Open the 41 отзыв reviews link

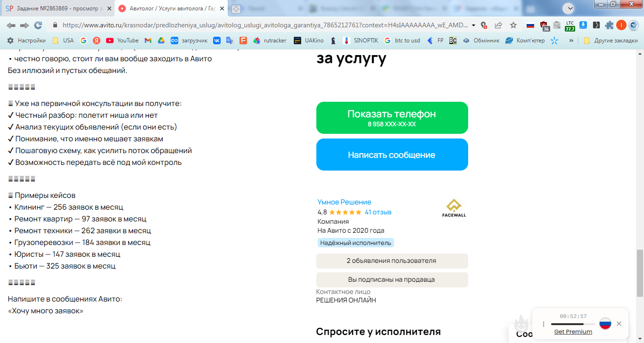[x=378, y=212]
